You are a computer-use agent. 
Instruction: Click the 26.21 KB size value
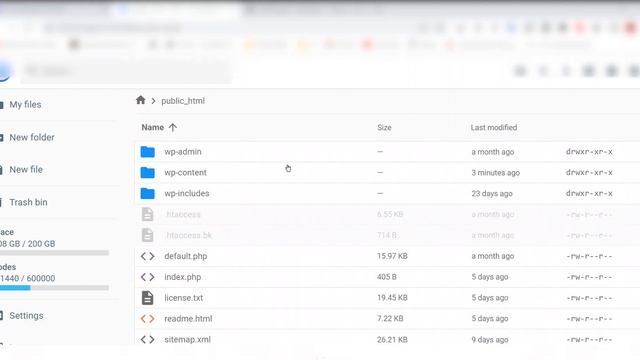click(392, 340)
